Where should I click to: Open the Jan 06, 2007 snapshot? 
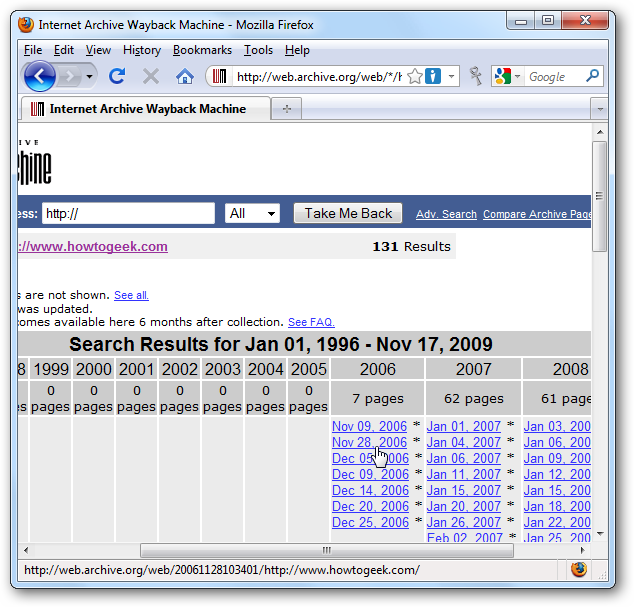464,459
